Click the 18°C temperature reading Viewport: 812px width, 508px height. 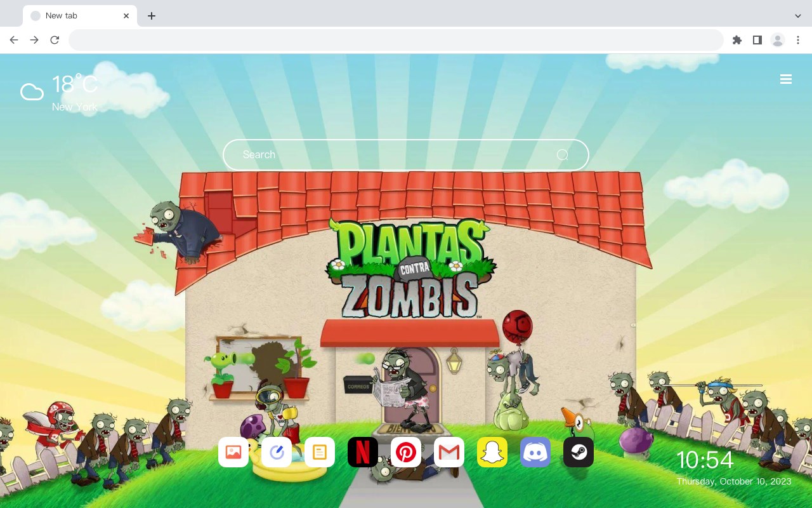[75, 84]
